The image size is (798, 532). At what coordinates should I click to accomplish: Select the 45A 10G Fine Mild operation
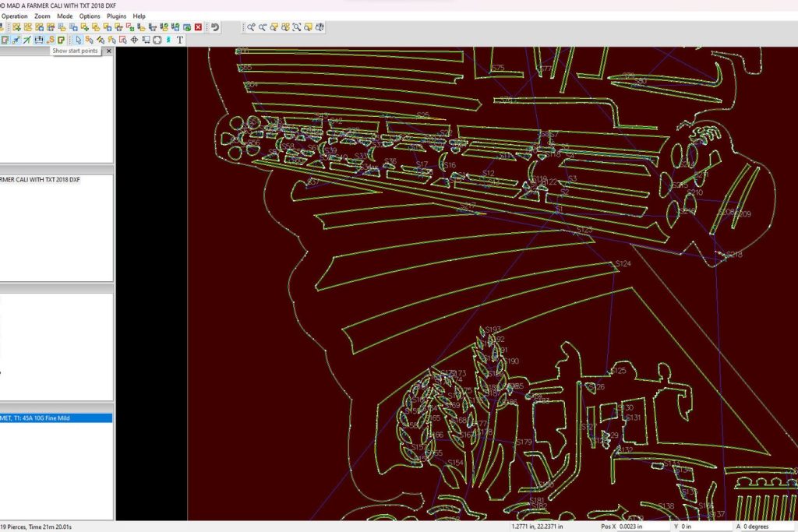47,417
